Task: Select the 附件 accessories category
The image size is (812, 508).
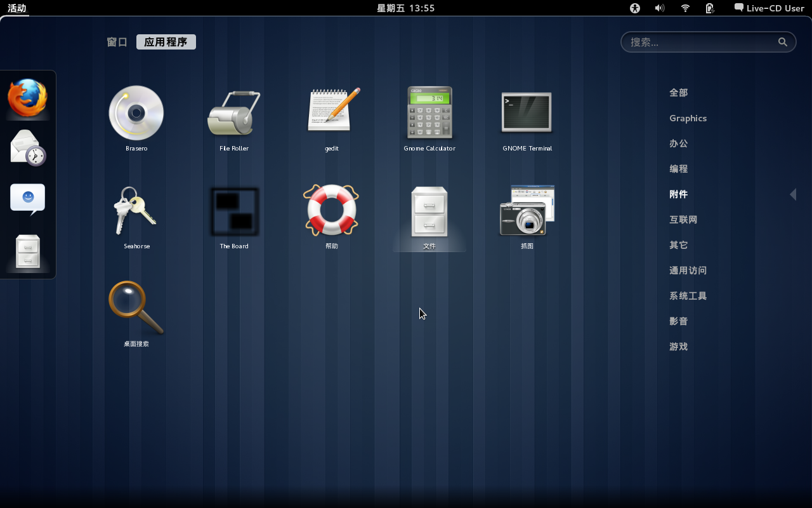Action: (x=678, y=194)
